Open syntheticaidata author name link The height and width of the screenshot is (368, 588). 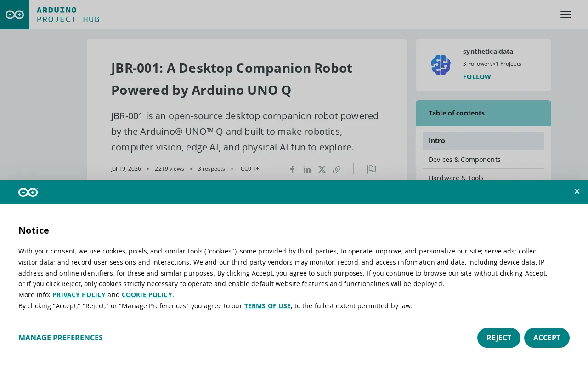click(488, 52)
